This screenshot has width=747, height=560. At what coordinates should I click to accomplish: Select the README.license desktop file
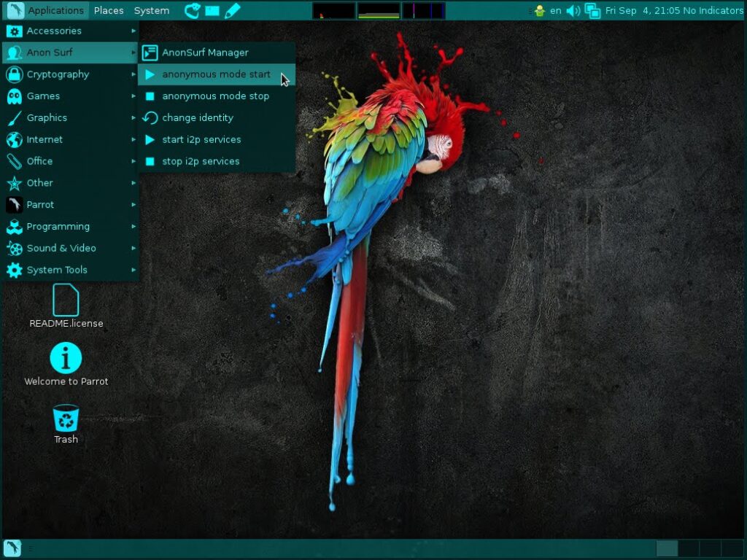(x=66, y=300)
